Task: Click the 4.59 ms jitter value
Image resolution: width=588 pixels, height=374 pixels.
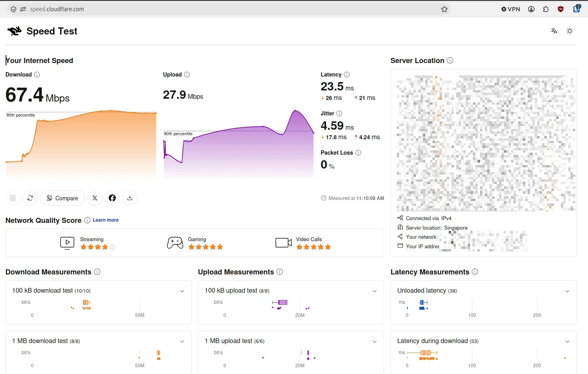Action: point(337,126)
